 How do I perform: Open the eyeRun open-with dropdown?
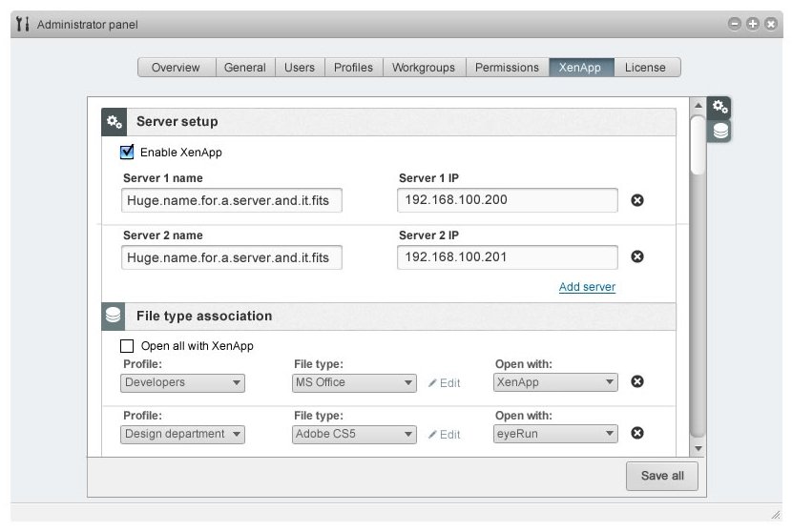(x=555, y=434)
